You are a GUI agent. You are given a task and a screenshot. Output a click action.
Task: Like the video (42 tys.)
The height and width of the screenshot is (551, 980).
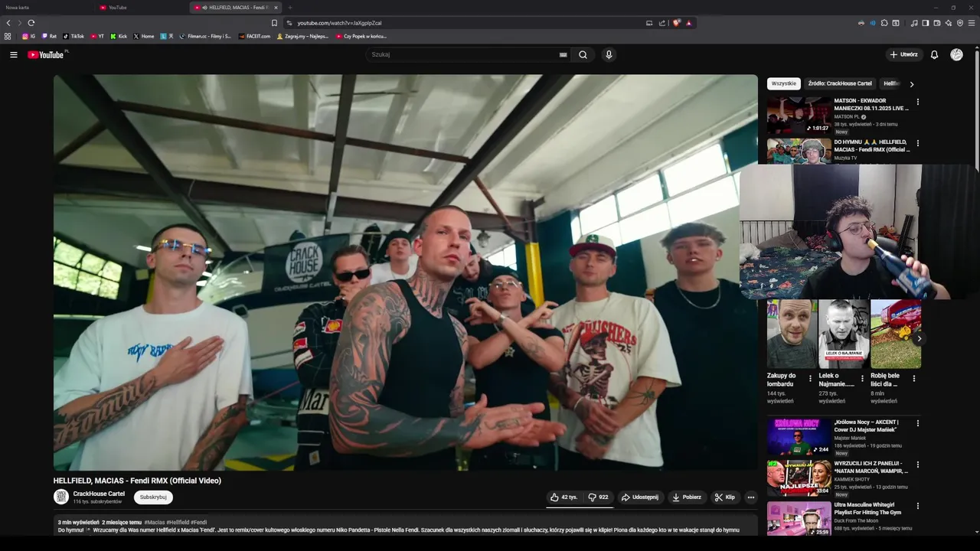click(563, 497)
